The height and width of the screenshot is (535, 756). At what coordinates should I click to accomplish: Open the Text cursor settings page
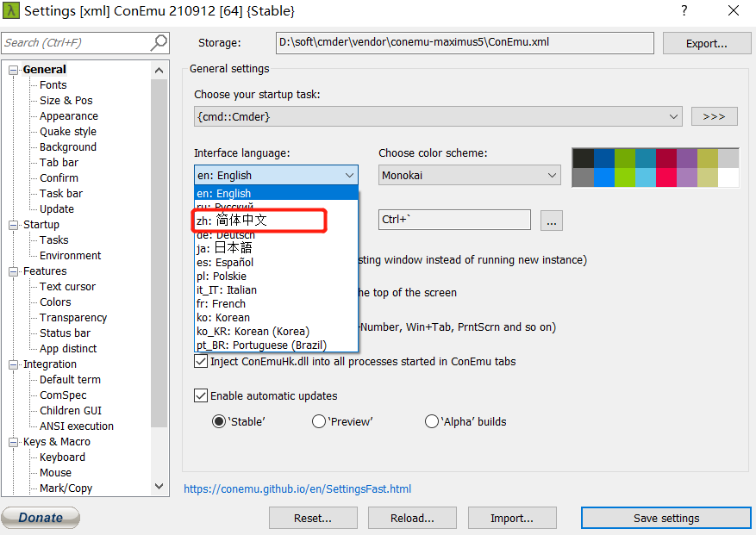[67, 287]
